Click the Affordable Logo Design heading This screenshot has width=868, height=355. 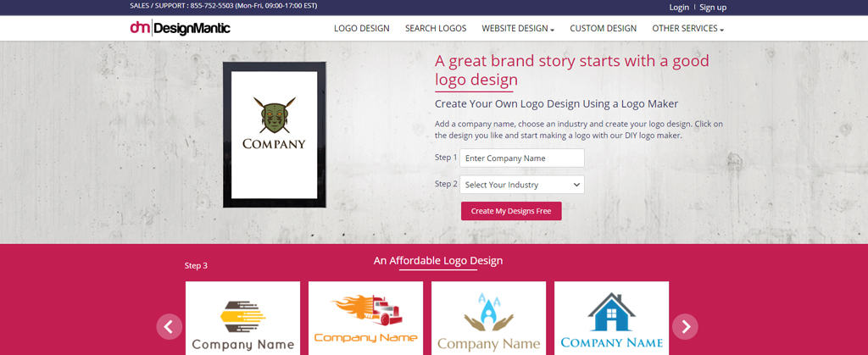tap(438, 260)
